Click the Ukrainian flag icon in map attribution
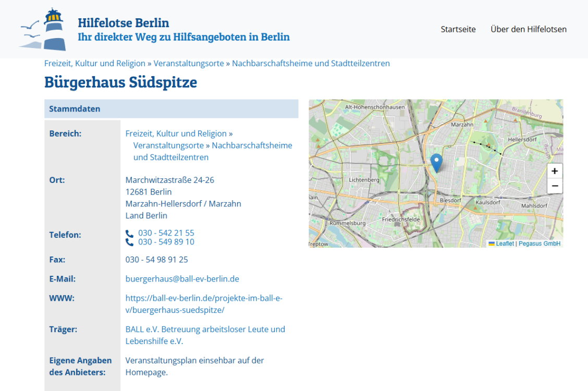The width and height of the screenshot is (588, 391). (x=492, y=243)
